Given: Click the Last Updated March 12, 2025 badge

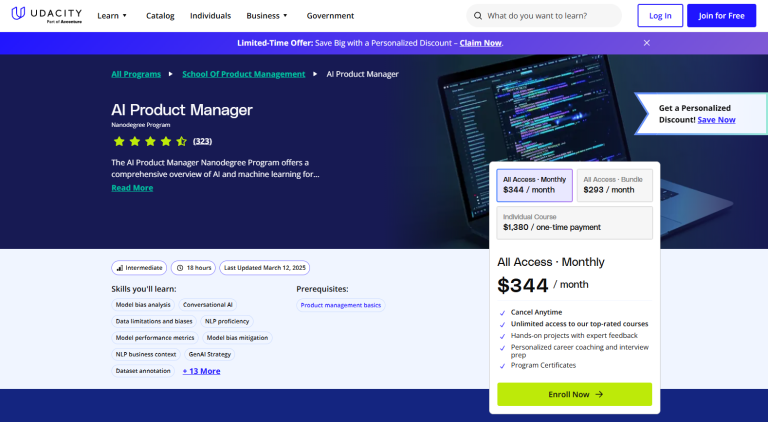Looking at the screenshot, I should [x=264, y=268].
